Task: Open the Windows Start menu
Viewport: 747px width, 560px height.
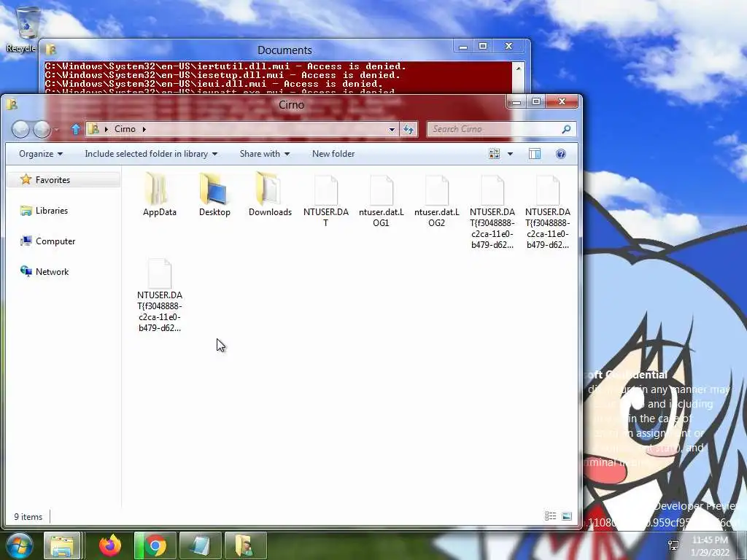Action: (19, 545)
